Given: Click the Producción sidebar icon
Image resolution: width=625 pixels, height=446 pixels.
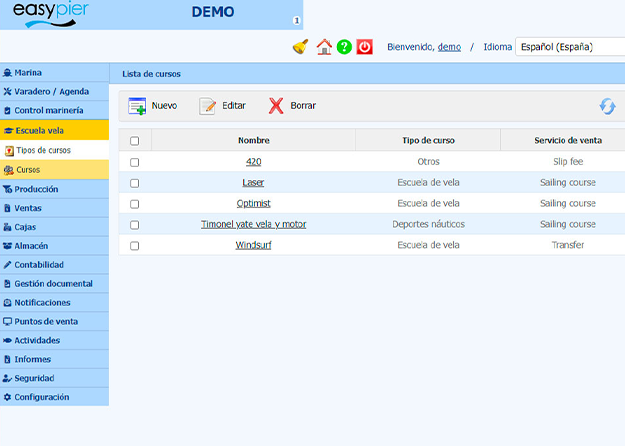Looking at the screenshot, I should coord(7,189).
